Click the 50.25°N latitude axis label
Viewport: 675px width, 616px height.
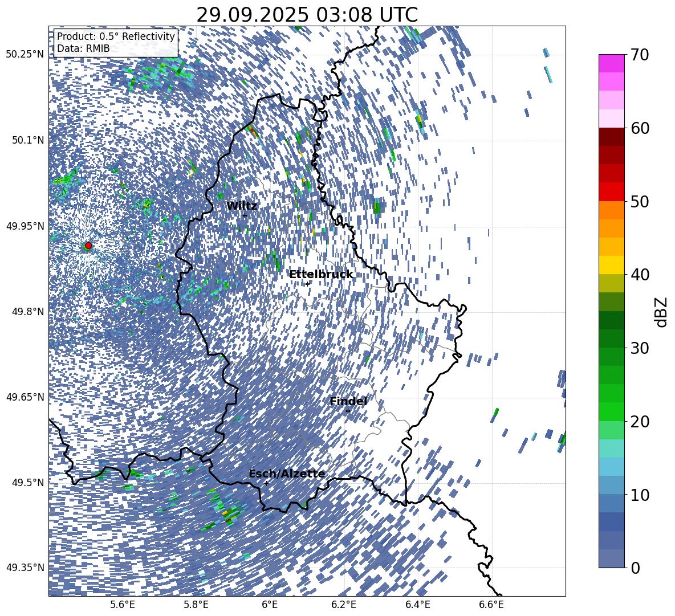click(x=25, y=55)
